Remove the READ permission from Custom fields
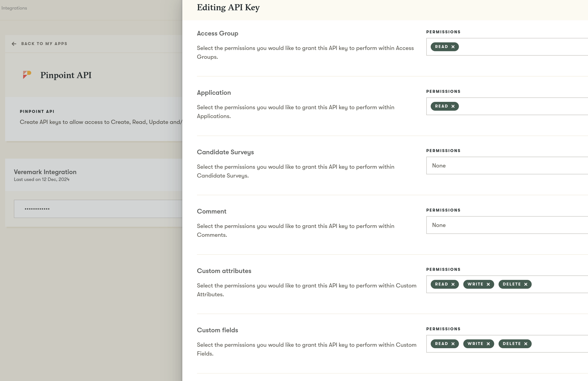Screen dimensions: 588x381 pyautogui.click(x=453, y=343)
